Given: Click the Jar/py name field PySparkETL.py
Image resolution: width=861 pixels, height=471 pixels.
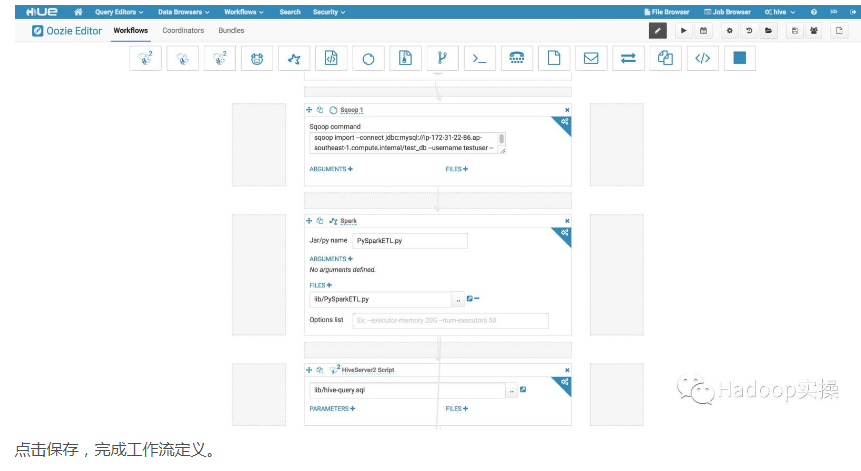Looking at the screenshot, I should pos(410,240).
